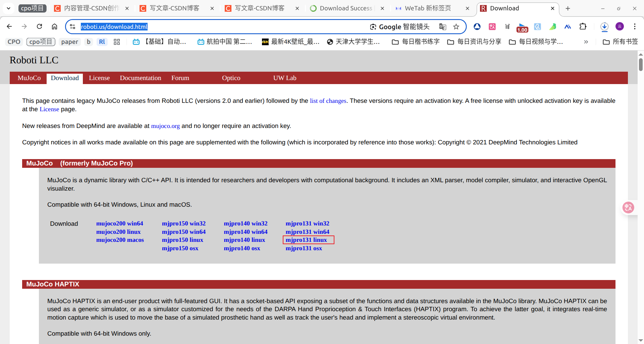Open the 每日视频与学 bookmark folder
644x344 pixels.
tap(536, 42)
